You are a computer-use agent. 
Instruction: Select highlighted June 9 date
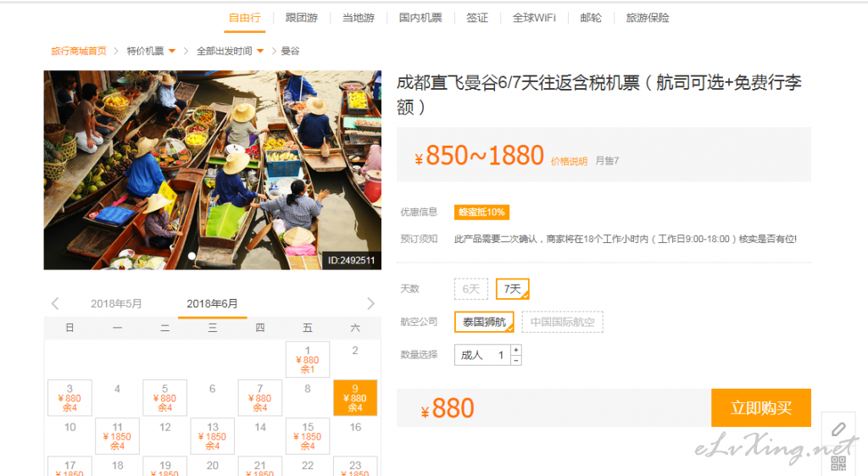[x=355, y=398]
